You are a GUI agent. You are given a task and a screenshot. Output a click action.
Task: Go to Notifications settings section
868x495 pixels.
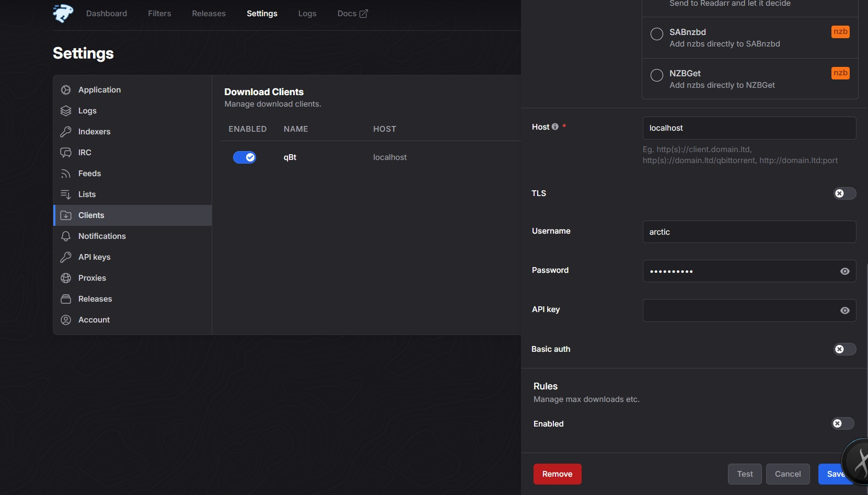(x=133, y=236)
